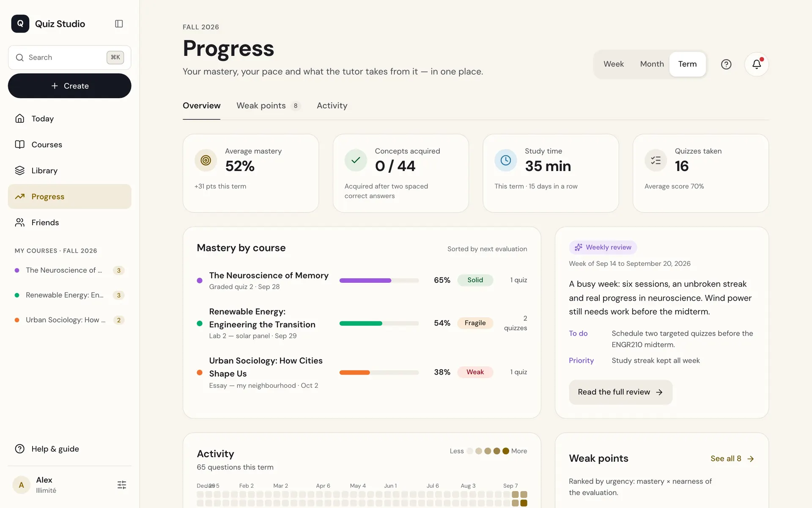
Task: Open the Weak points tab
Action: point(268,105)
